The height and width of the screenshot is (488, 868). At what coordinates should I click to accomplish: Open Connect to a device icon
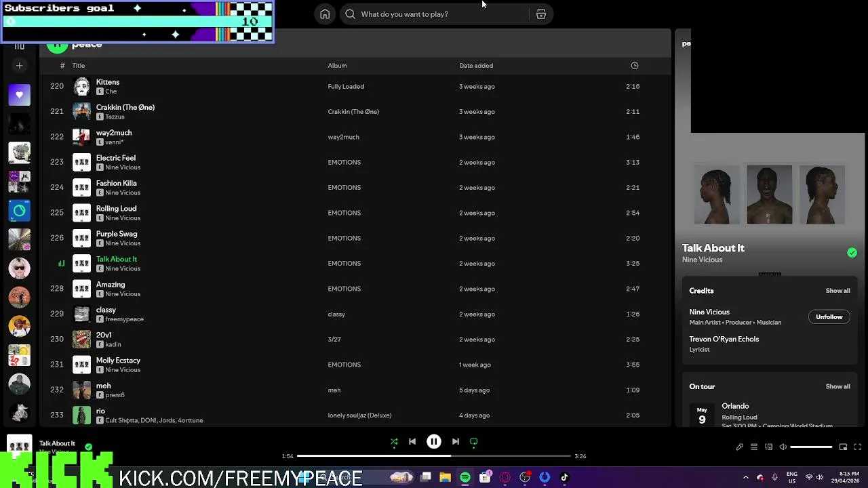coord(768,447)
